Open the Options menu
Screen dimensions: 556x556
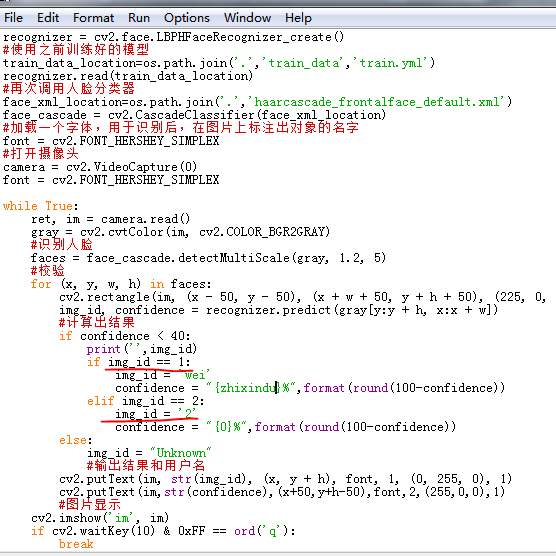[x=187, y=18]
